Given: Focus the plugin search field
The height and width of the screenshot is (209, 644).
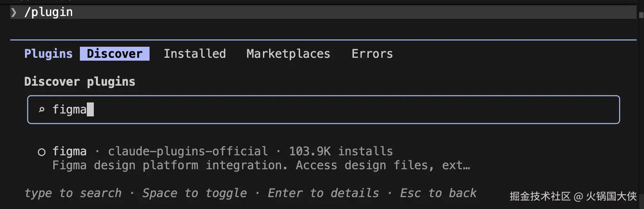Looking at the screenshot, I should point(328,109).
